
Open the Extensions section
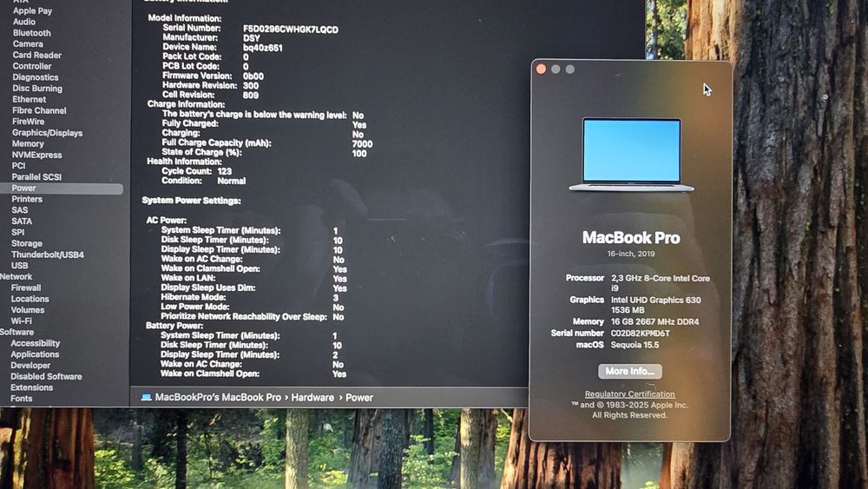31,387
